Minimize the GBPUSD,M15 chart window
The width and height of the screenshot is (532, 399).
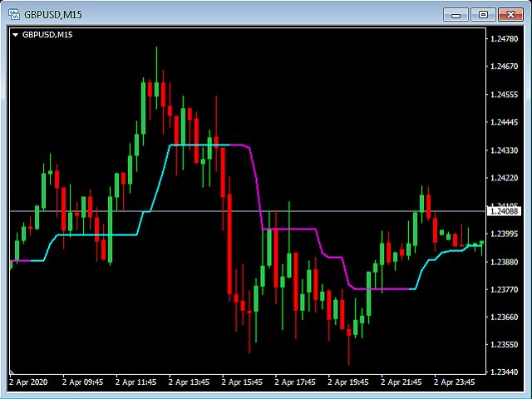[x=456, y=15]
